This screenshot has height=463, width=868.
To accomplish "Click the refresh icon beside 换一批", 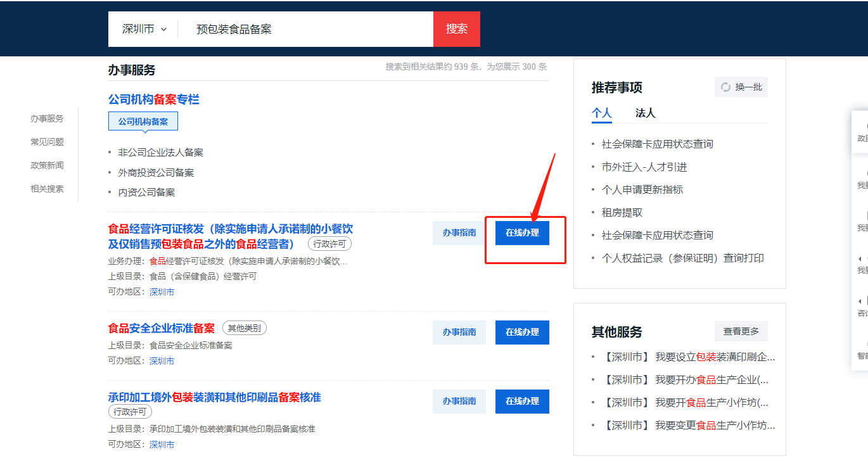I will point(726,87).
